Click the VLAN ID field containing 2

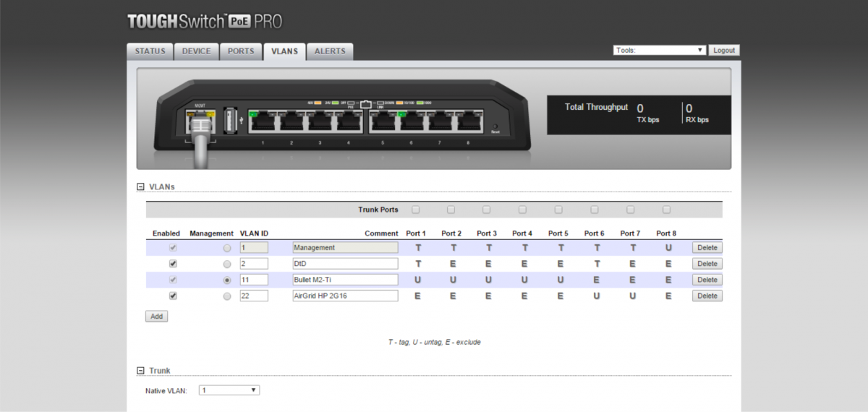(254, 264)
